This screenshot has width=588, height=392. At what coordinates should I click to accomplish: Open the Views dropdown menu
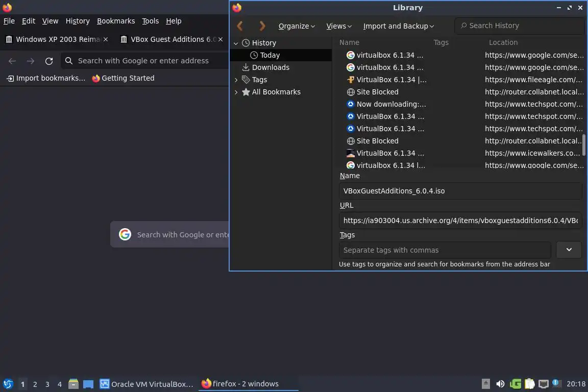point(339,26)
